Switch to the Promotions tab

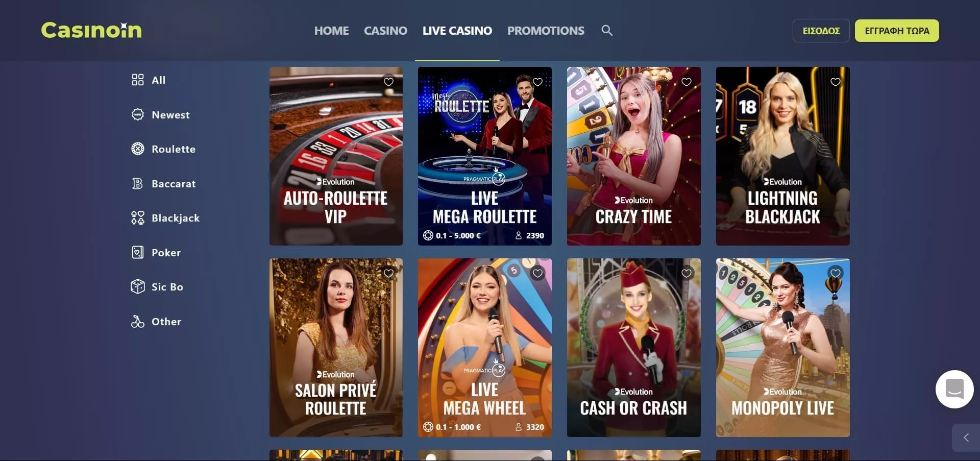pos(546,31)
